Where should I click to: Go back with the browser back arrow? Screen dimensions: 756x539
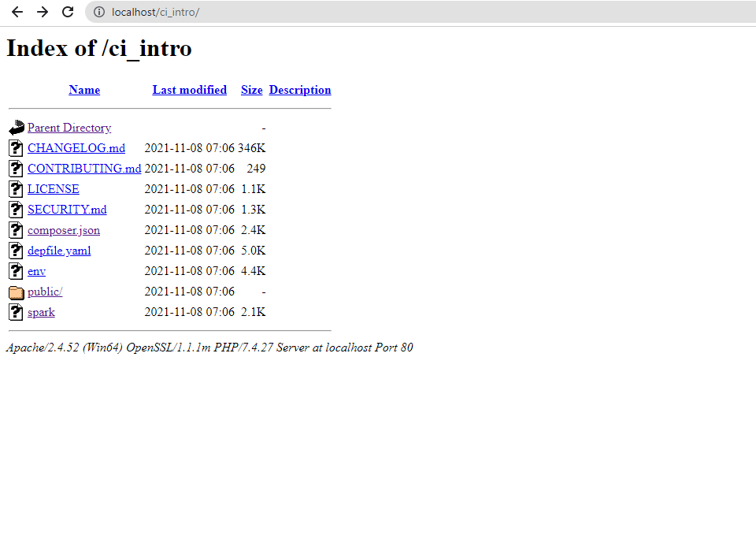tap(17, 12)
